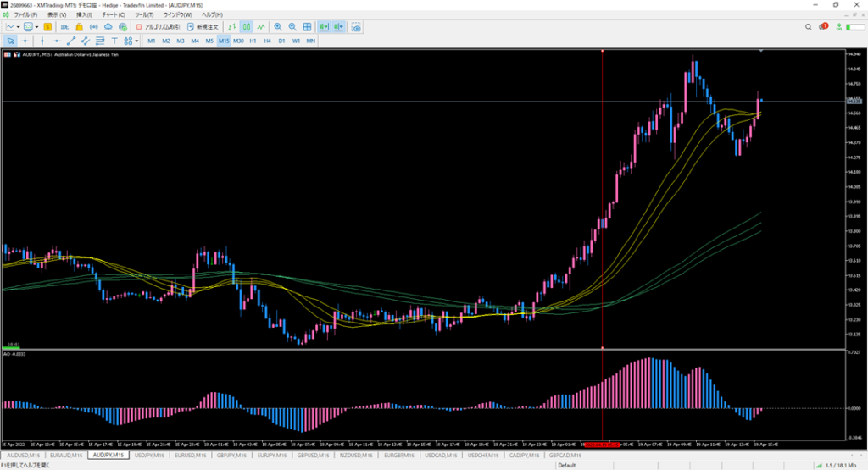Viewport: 868px width, 470px height.
Task: Open the 表示(V) menu
Action: (57, 15)
